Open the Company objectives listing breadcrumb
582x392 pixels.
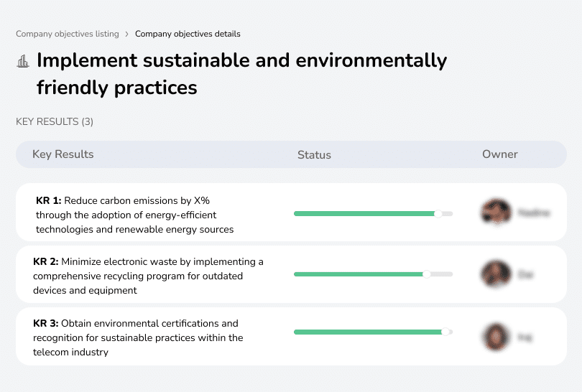68,34
